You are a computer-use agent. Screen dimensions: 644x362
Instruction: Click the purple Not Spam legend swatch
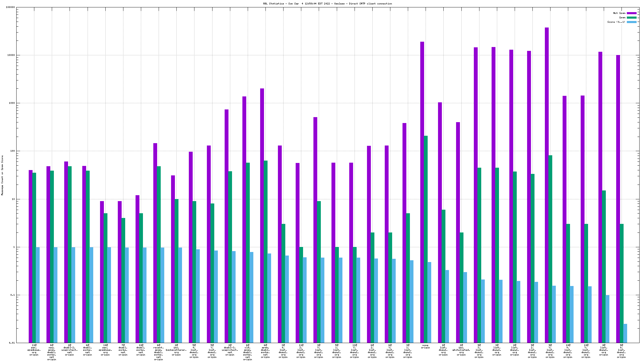[632, 13]
